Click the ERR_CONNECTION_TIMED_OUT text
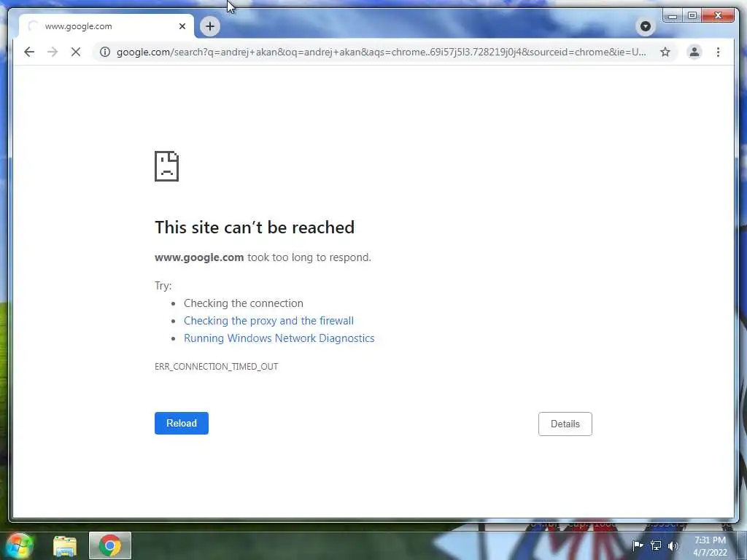Viewport: 747px width, 560px height. (x=216, y=366)
